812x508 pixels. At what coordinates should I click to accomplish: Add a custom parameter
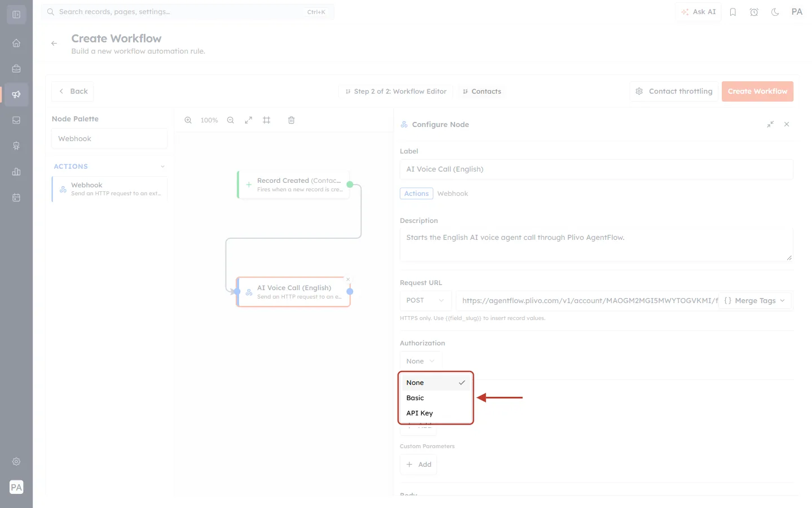point(418,465)
